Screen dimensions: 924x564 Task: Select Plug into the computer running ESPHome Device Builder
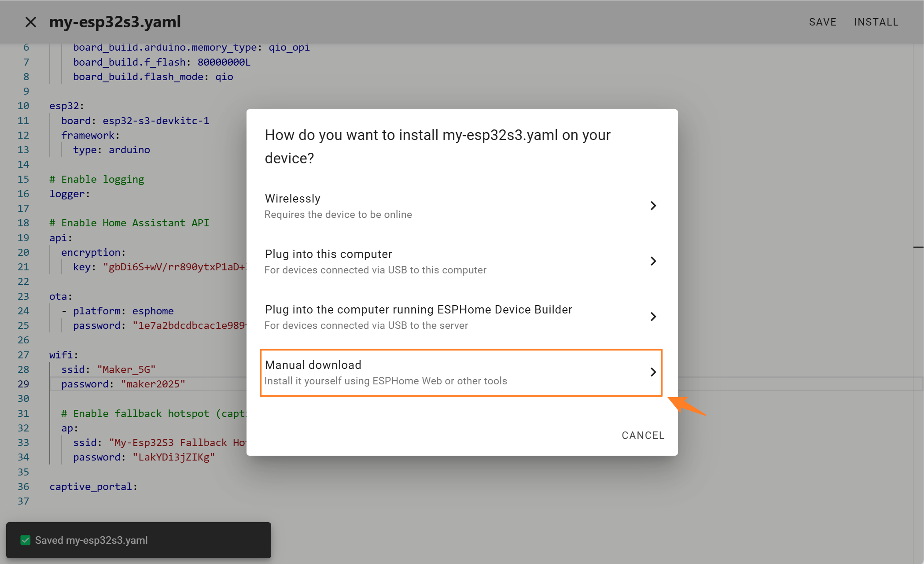(461, 317)
